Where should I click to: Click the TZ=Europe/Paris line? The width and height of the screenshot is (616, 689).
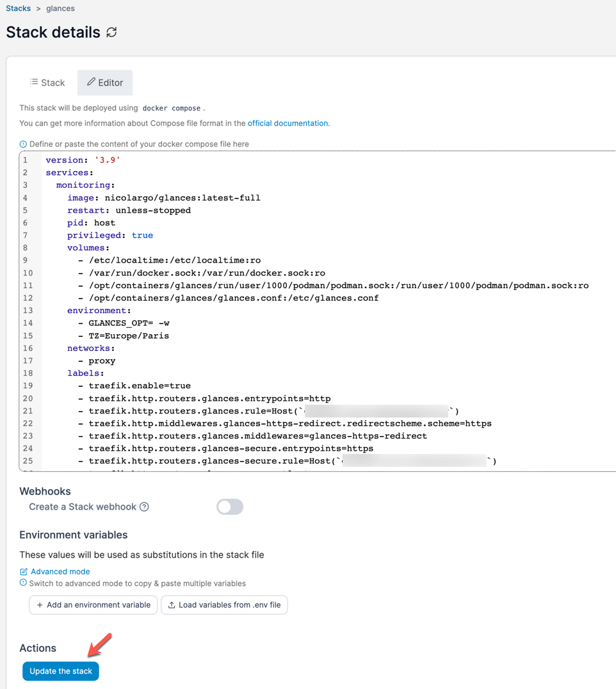click(x=124, y=336)
